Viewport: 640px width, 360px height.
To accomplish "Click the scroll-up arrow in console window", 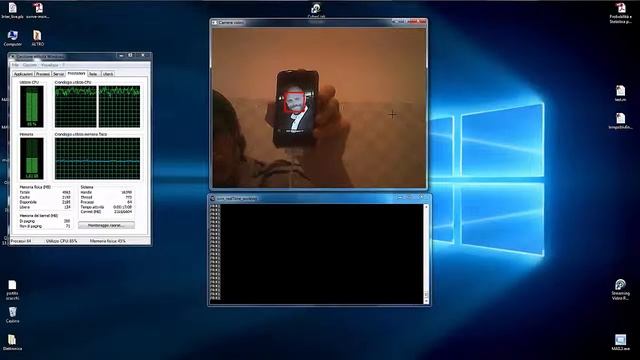I will tap(426, 207).
